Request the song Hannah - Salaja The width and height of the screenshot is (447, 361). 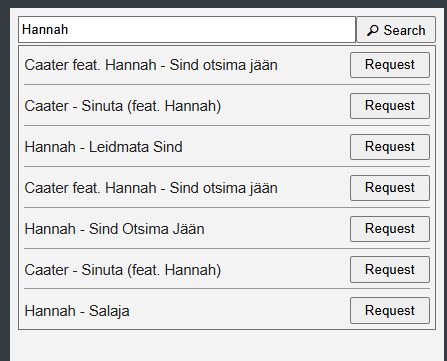click(390, 311)
